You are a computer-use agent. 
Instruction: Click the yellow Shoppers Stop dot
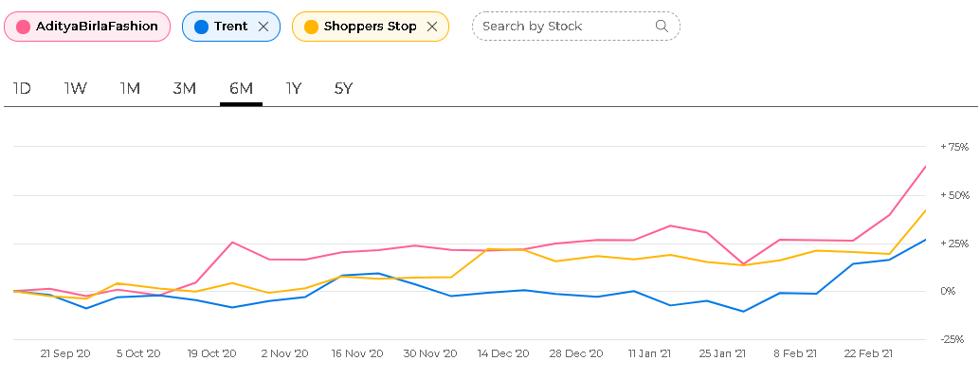click(x=311, y=27)
